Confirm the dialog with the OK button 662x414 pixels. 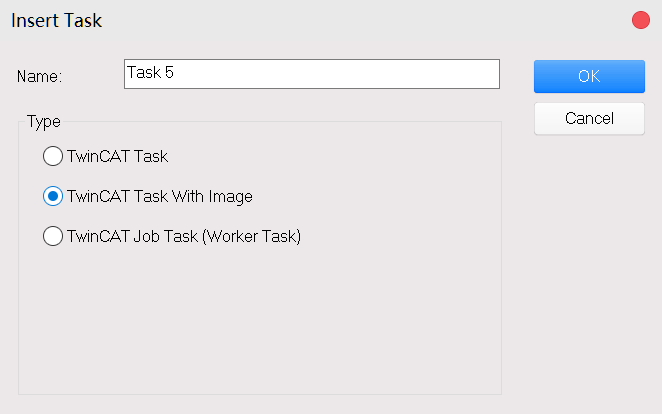click(589, 77)
